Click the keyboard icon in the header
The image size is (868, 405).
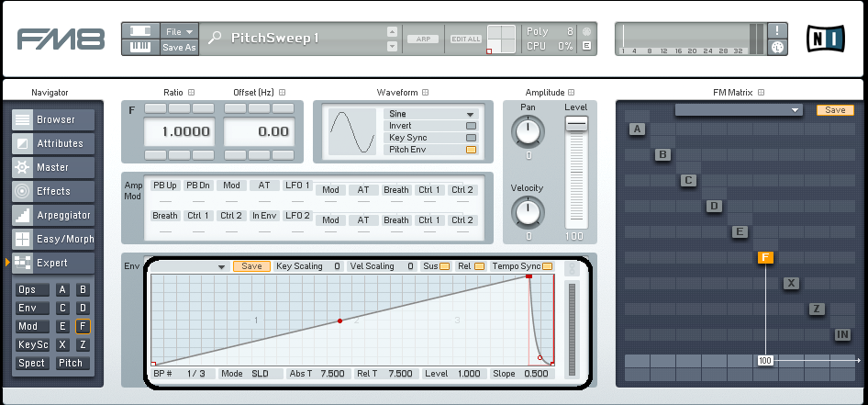pos(140,47)
